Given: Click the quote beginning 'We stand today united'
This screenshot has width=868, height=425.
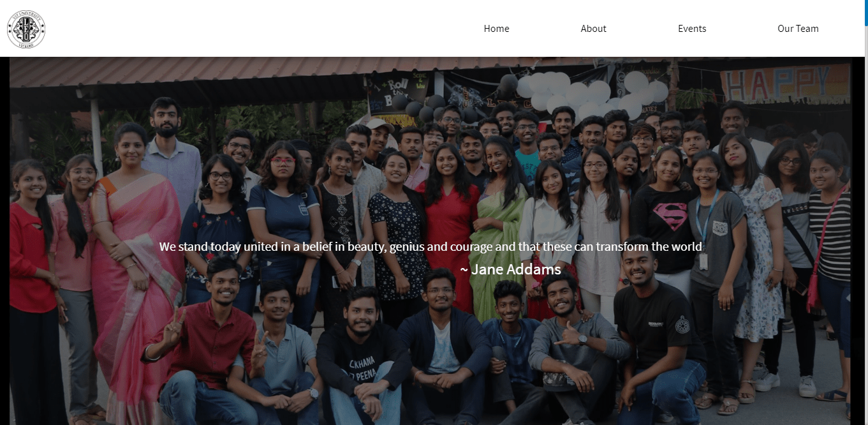Looking at the screenshot, I should [x=430, y=247].
